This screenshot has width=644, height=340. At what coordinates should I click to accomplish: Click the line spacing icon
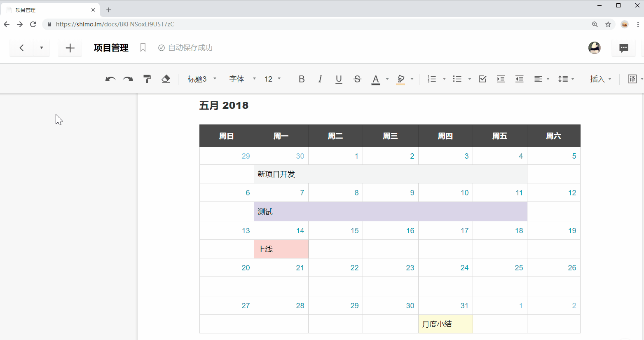tap(563, 79)
